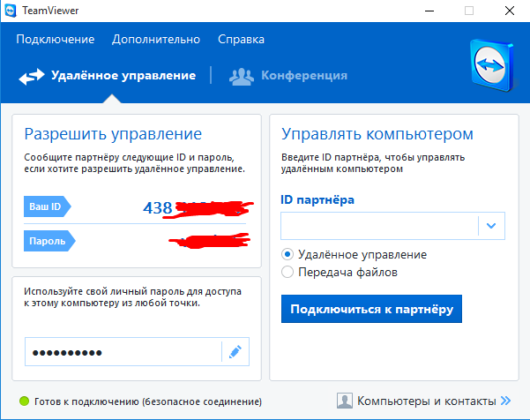Open the Подключение menu
Image resolution: width=530 pixels, height=420 pixels.
pyautogui.click(x=55, y=40)
